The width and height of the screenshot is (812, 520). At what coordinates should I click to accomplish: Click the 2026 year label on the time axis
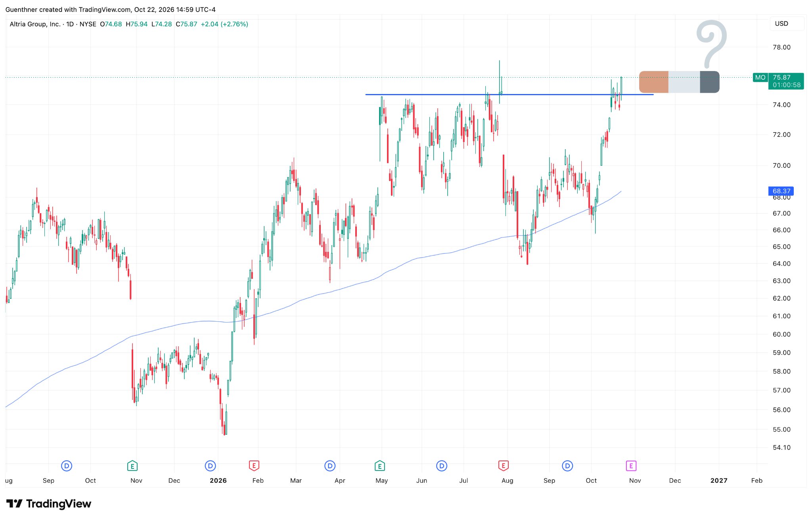[x=218, y=480]
